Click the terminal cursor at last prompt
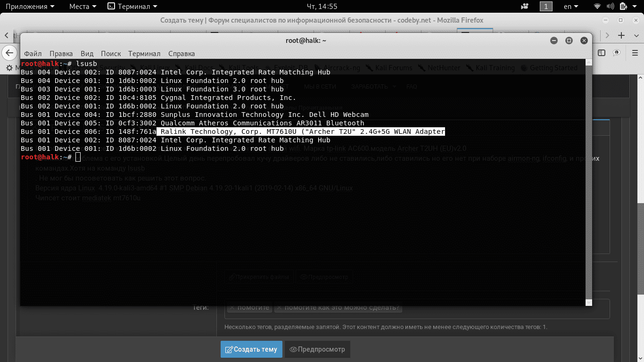 click(78, 157)
